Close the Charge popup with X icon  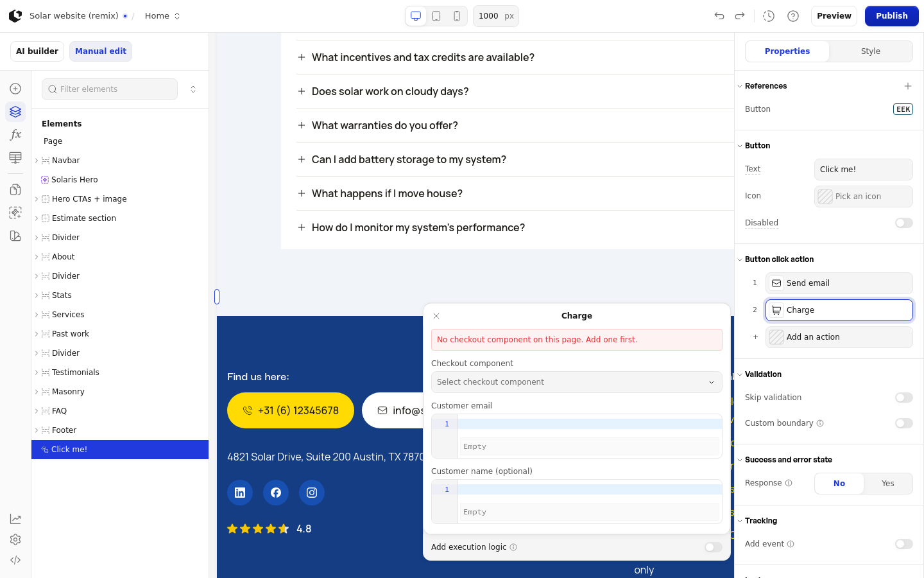click(x=436, y=316)
